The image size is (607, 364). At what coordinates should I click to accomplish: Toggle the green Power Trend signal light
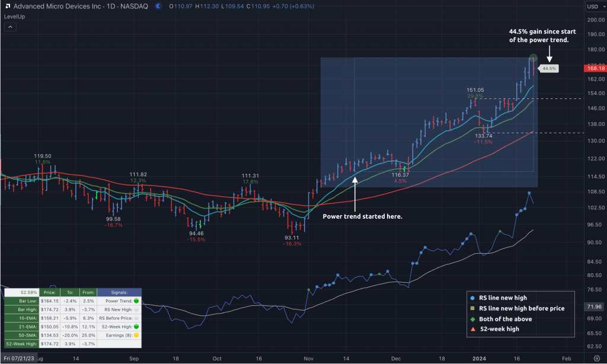point(135,301)
